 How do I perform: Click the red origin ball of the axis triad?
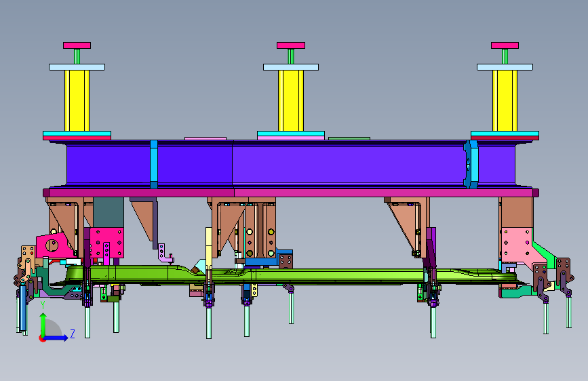click(x=41, y=338)
